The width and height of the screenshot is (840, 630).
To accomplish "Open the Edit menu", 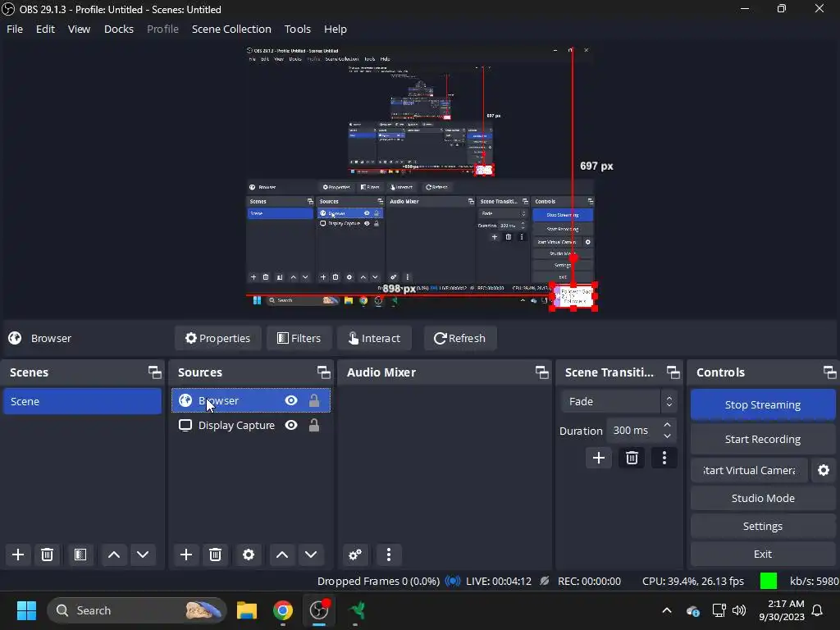I will tap(45, 29).
